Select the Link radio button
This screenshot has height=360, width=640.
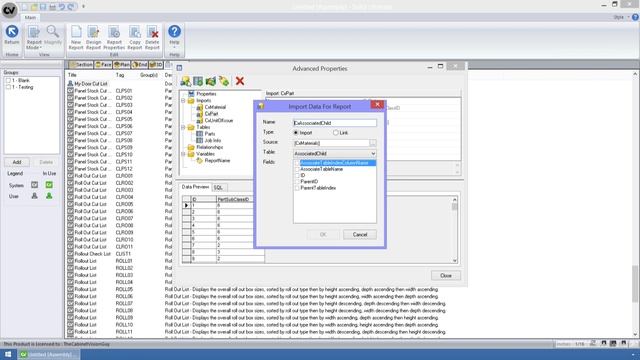336,133
